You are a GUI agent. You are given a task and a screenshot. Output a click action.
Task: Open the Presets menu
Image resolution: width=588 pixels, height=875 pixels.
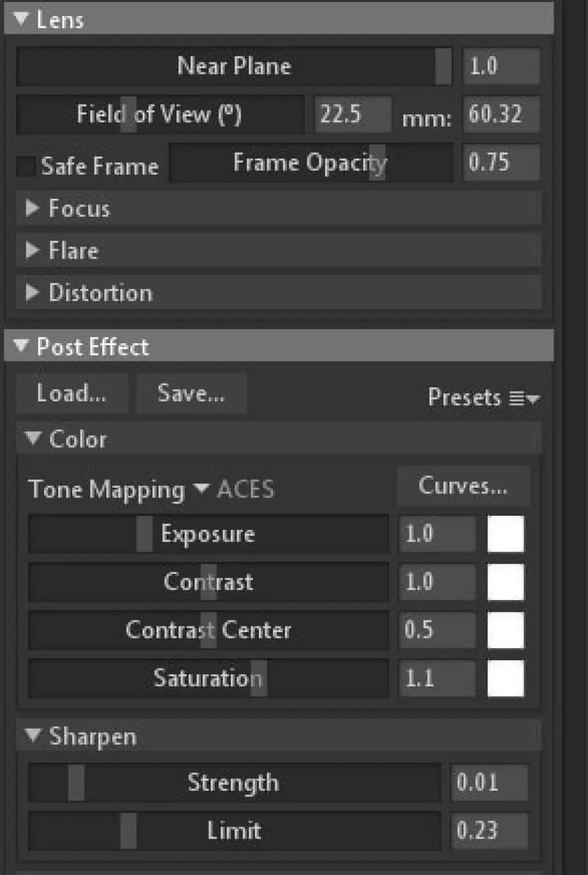pos(484,398)
